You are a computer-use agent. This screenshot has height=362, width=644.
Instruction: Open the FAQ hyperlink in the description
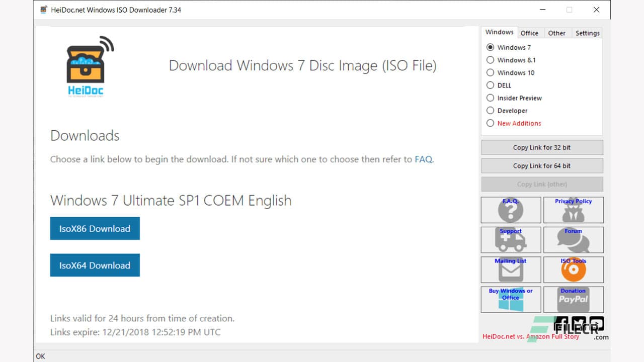(x=424, y=159)
